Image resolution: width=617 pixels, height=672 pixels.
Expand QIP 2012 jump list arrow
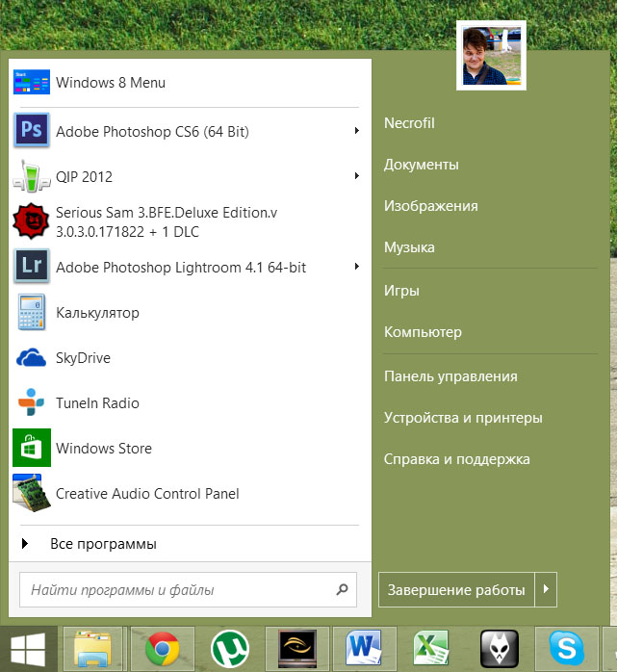356,176
